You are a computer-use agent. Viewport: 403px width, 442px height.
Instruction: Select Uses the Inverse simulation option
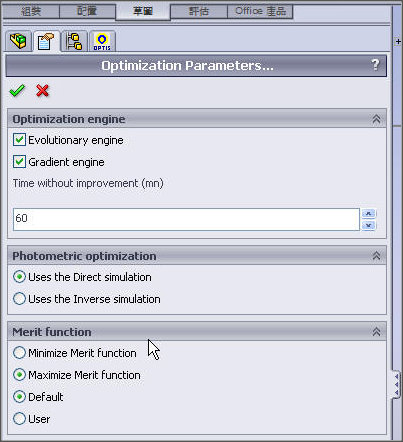pyautogui.click(x=19, y=299)
